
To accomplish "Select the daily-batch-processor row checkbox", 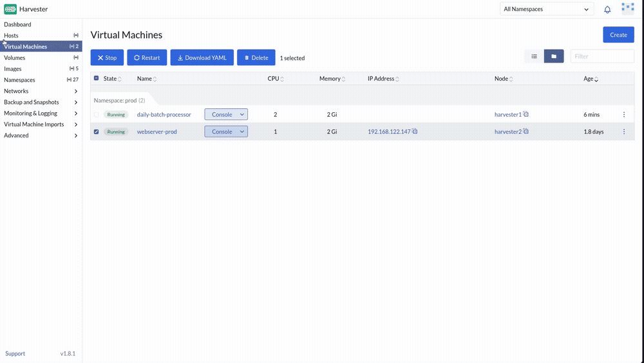I will (x=96, y=115).
